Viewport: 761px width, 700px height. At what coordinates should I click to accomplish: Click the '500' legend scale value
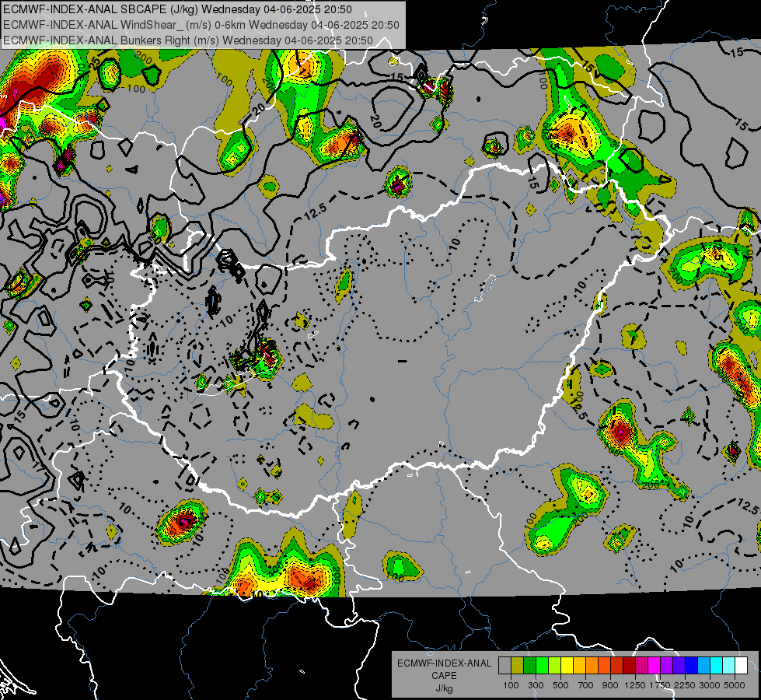click(560, 685)
